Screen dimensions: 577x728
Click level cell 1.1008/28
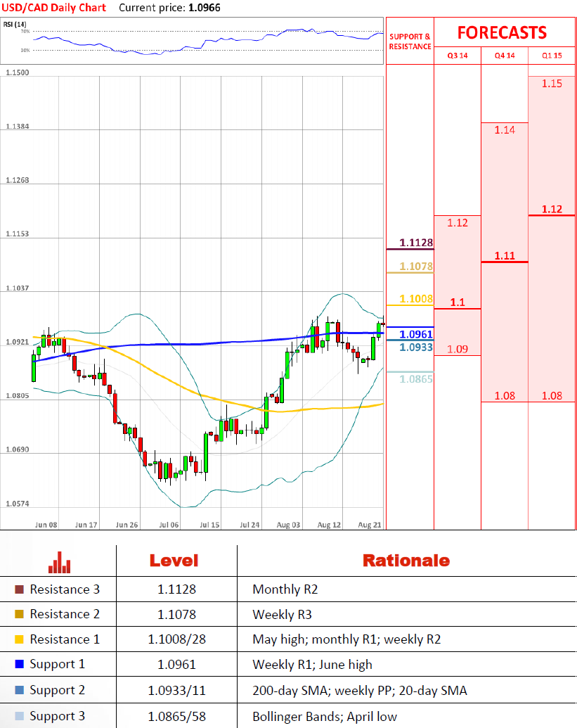click(x=176, y=639)
